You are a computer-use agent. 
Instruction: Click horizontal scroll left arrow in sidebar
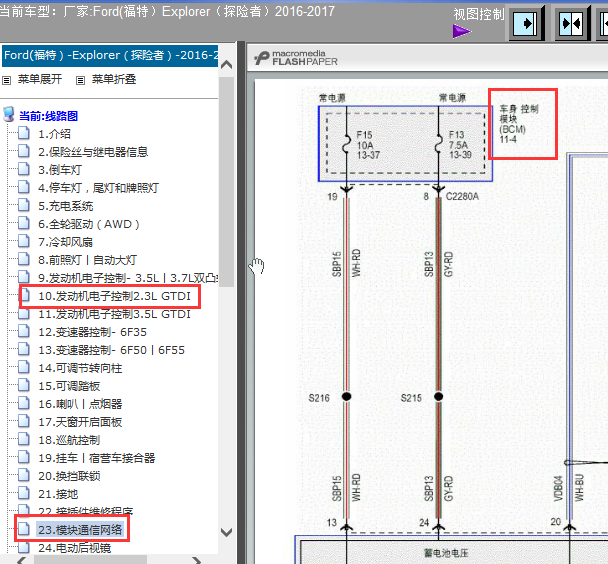pos(22,560)
